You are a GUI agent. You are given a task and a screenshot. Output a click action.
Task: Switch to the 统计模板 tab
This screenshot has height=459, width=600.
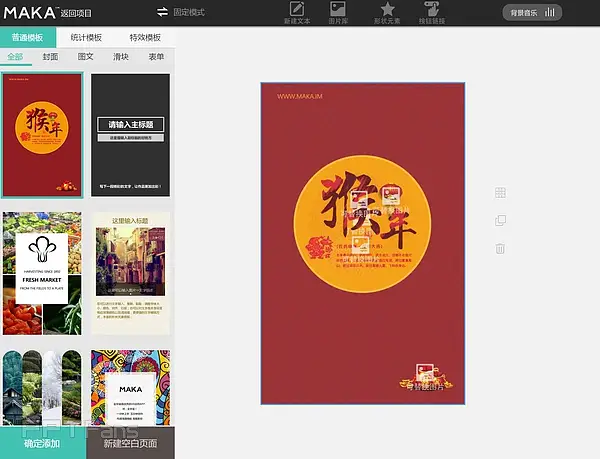tap(87, 37)
